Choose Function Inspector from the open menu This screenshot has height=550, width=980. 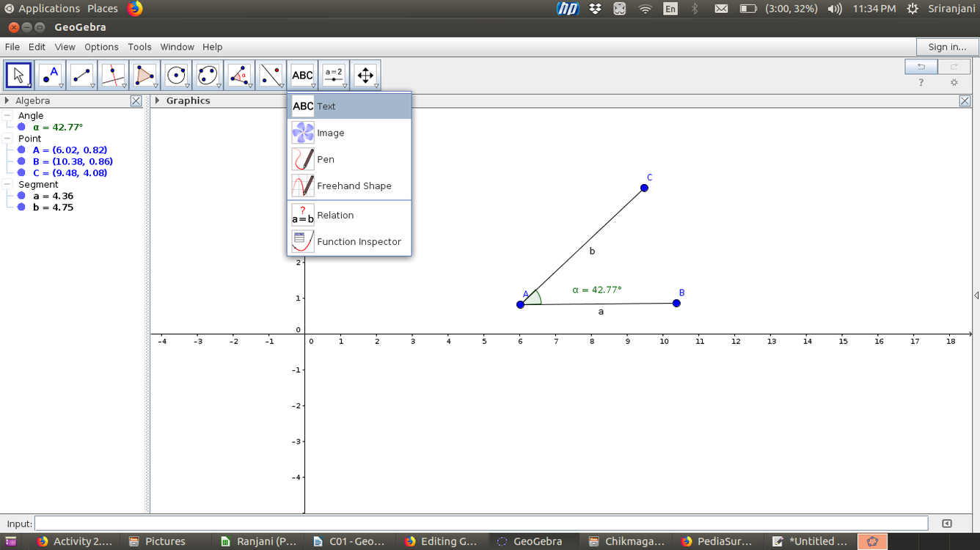pyautogui.click(x=359, y=241)
